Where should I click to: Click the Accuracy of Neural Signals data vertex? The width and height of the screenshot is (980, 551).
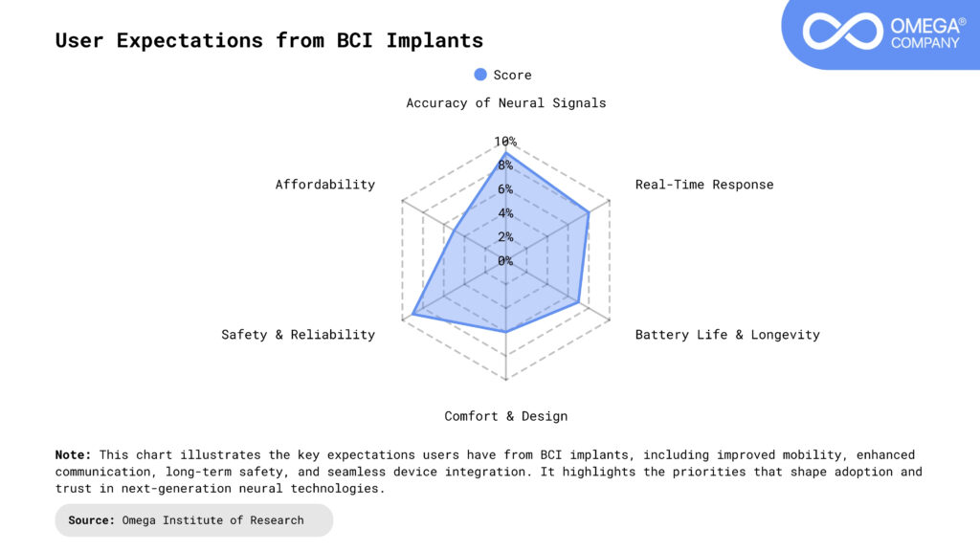[x=505, y=153]
